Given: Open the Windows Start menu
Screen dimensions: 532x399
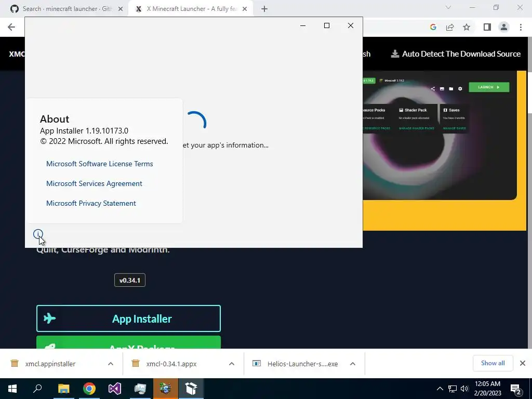Looking at the screenshot, I should click(x=12, y=389).
